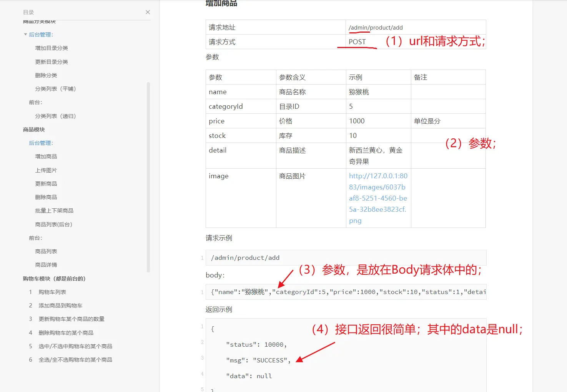Collapse the 后台管理 section triangle
Image resolution: width=567 pixels, height=392 pixels.
click(x=25, y=35)
